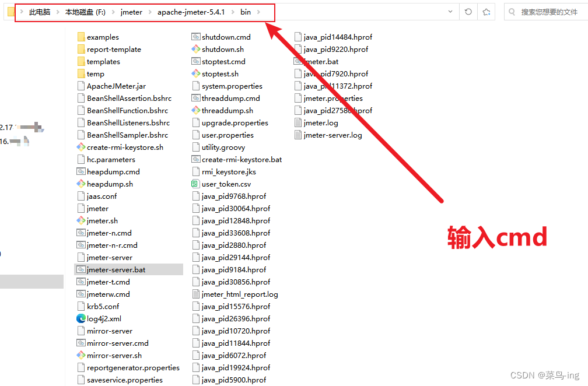This screenshot has width=588, height=386.
Task: Click jmeter-server.log file icon
Action: [297, 135]
